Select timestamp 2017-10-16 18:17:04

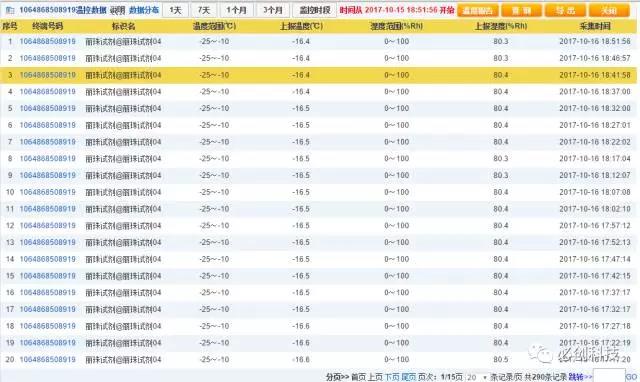point(595,159)
